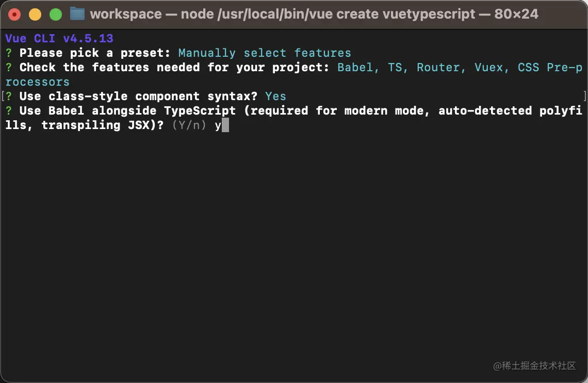Image resolution: width=588 pixels, height=383 pixels.
Task: Click the '(Y/n)' hint text
Action: click(189, 125)
